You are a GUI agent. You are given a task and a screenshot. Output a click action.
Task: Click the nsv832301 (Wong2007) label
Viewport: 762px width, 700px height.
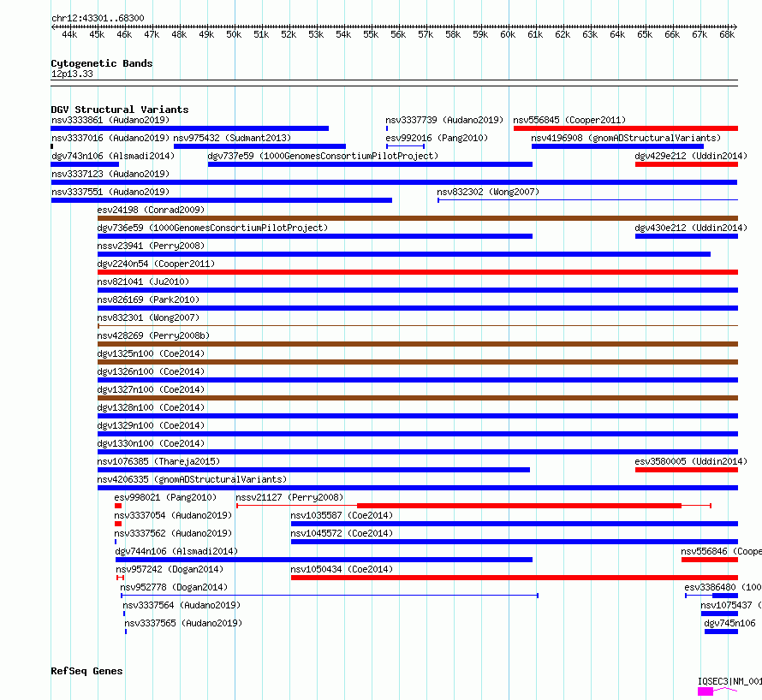click(x=148, y=317)
